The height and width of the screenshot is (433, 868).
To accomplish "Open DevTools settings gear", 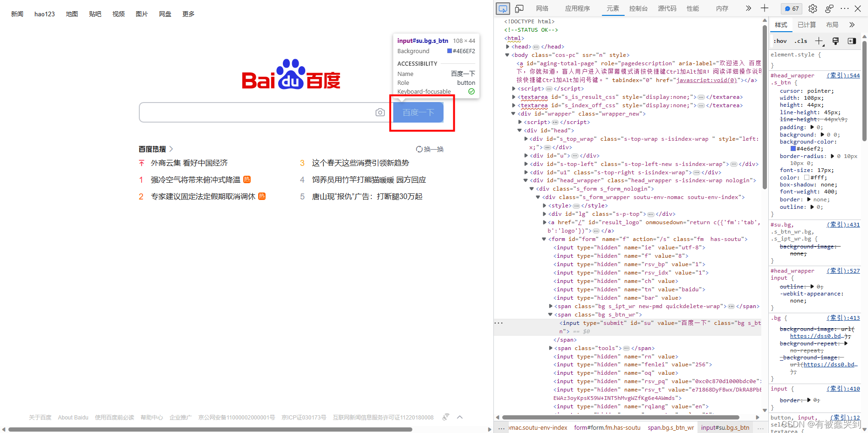I will point(813,8).
